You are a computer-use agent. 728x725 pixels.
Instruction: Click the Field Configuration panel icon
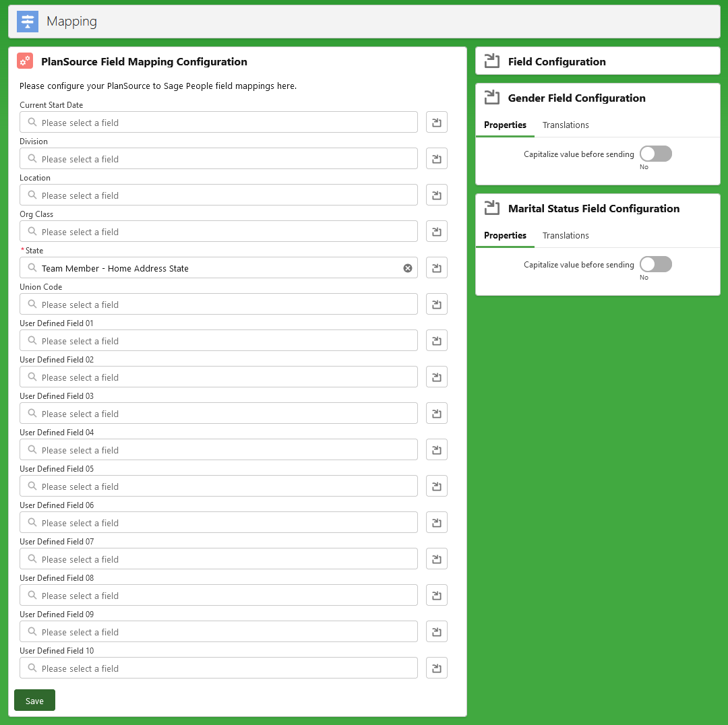(493, 61)
